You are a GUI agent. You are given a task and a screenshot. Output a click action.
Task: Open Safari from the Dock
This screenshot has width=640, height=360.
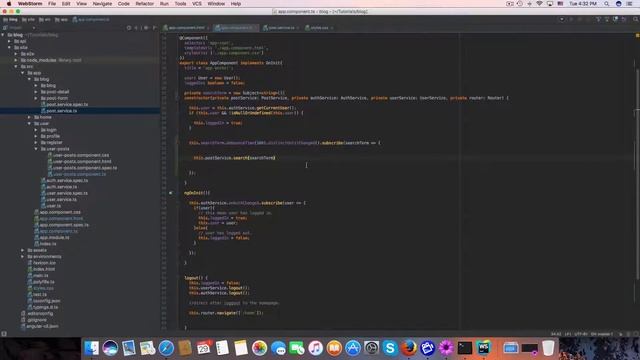click(166, 348)
